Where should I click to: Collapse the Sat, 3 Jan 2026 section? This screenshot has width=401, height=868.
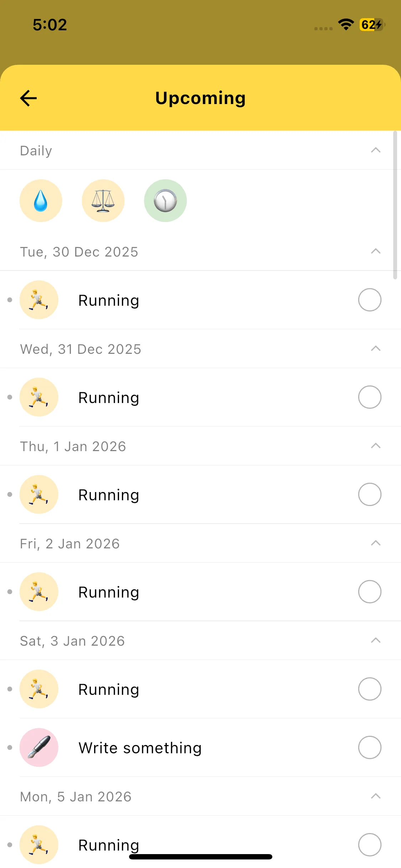click(x=376, y=641)
